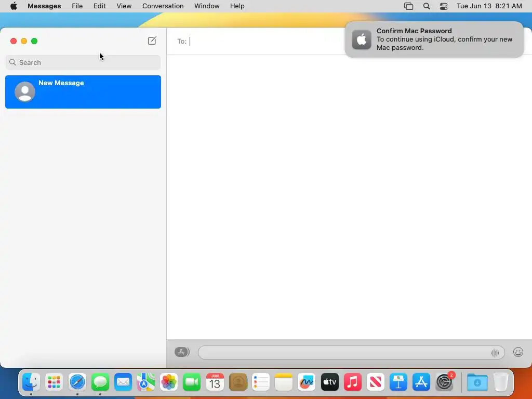Open the emoji picker
The image size is (532, 399).
(x=518, y=352)
